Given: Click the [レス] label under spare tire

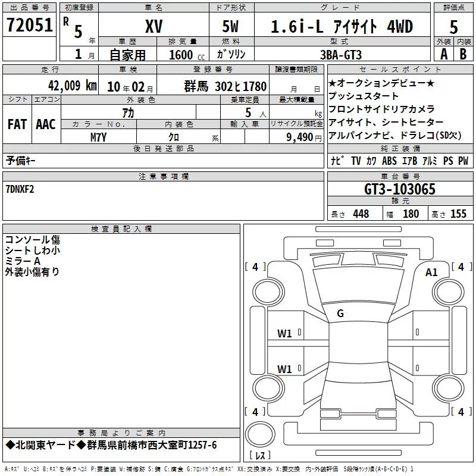Looking at the screenshot, I should click(259, 455).
